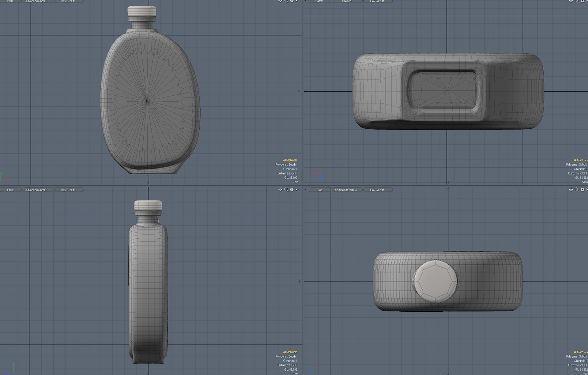The image size is (588, 375).
Task: Open Bottom viewport settings gear icon
Action: coord(582,1)
